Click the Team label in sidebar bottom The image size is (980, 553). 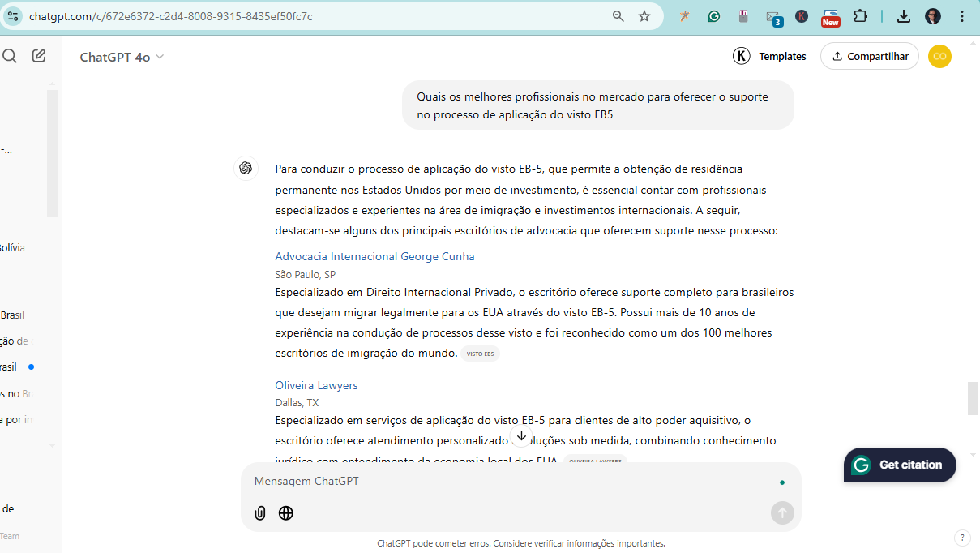(10, 536)
